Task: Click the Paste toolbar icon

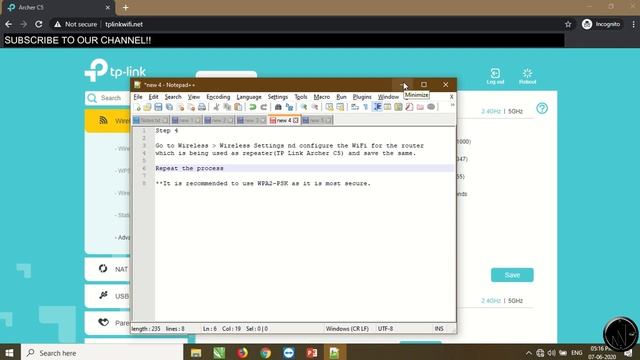Action: [238, 107]
